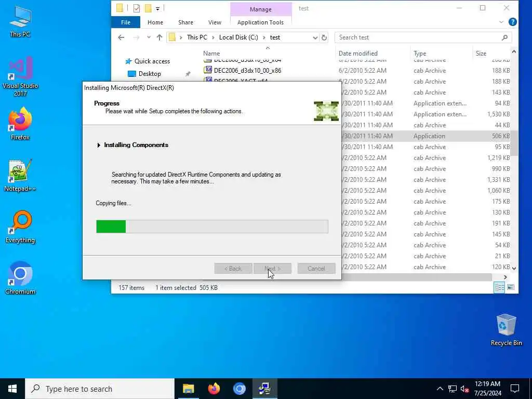Image resolution: width=532 pixels, height=399 pixels.
Task: Open the Share ribbon tab
Action: (x=185, y=22)
